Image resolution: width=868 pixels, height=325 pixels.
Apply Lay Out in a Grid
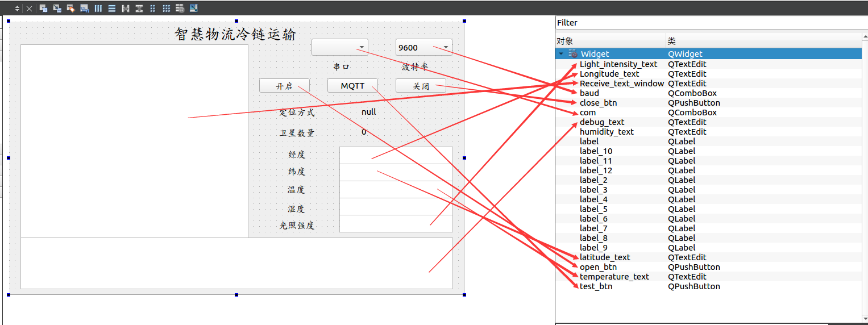pos(166,9)
